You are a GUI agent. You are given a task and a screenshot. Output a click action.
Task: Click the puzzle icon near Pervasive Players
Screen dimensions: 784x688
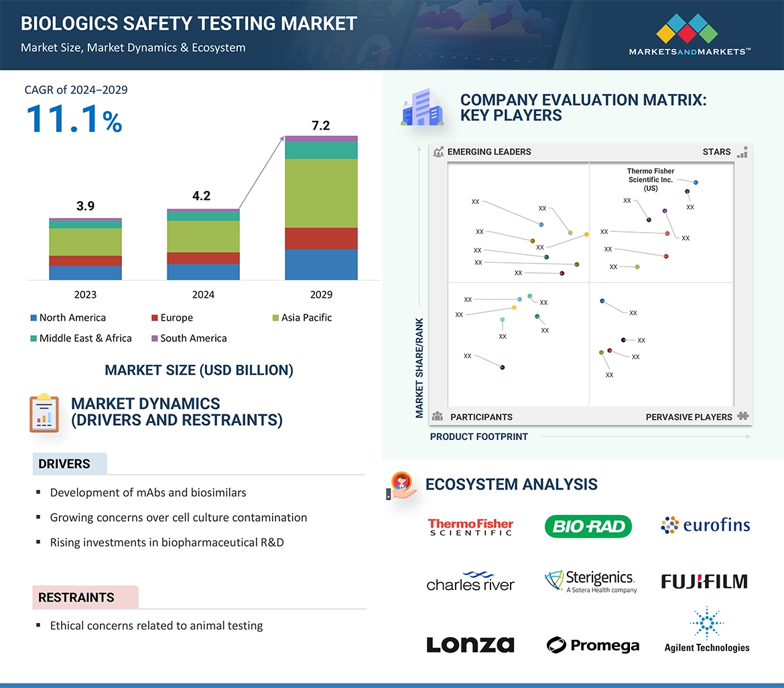pyautogui.click(x=743, y=416)
